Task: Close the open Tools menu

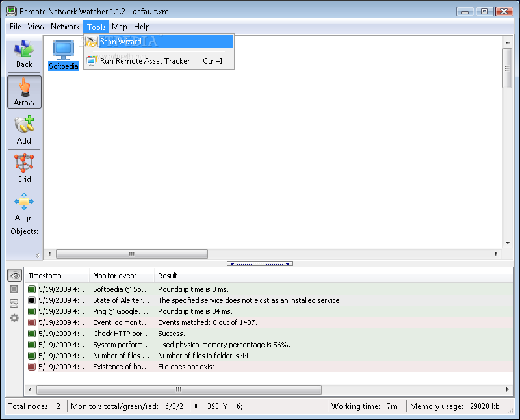Action: coord(96,27)
